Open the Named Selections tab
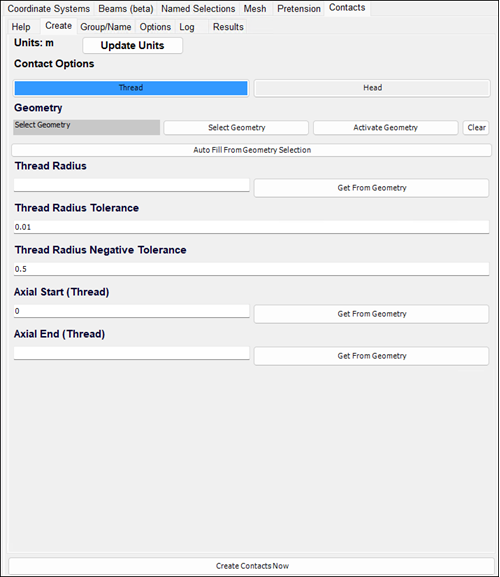Screen dimensions: 500x577 tap(198, 8)
